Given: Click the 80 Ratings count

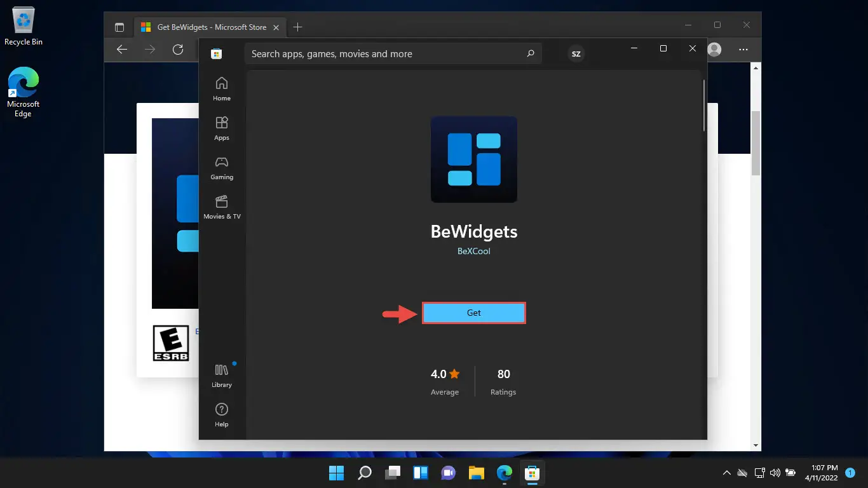Looking at the screenshot, I should pos(503,382).
